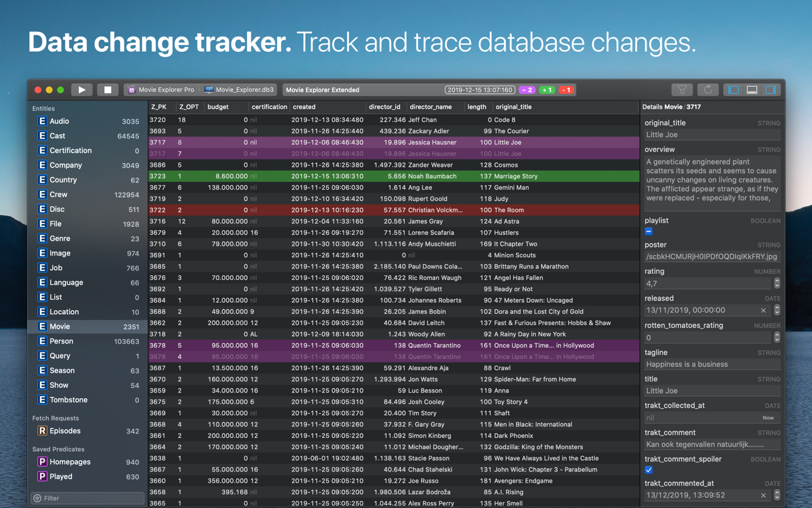Click the overview text area
This screenshot has width=812, height=508.
pyautogui.click(x=712, y=183)
